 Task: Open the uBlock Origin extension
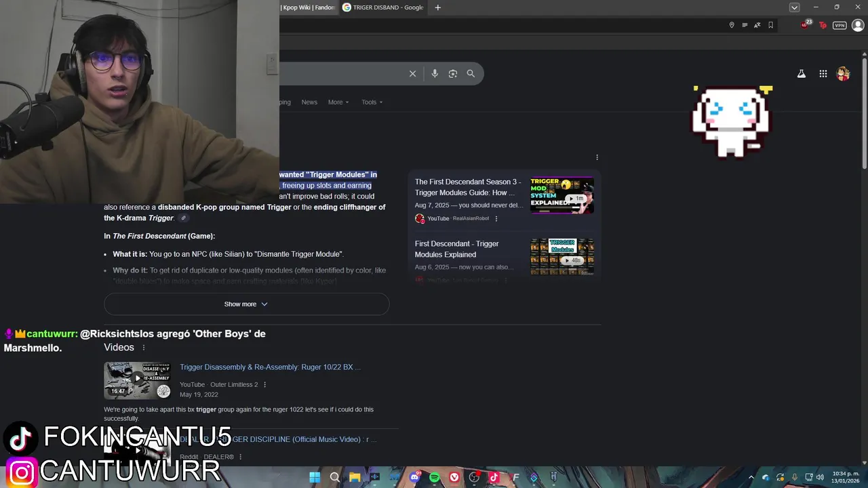(x=806, y=25)
